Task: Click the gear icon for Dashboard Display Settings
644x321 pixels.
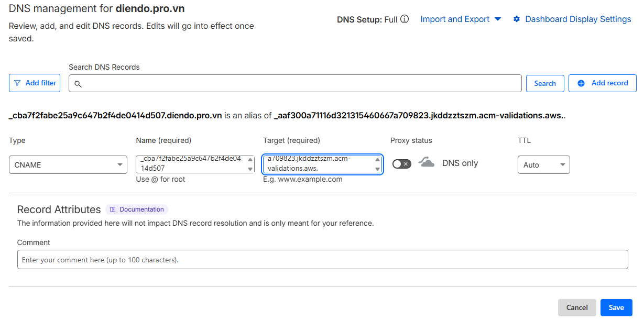Action: (517, 19)
